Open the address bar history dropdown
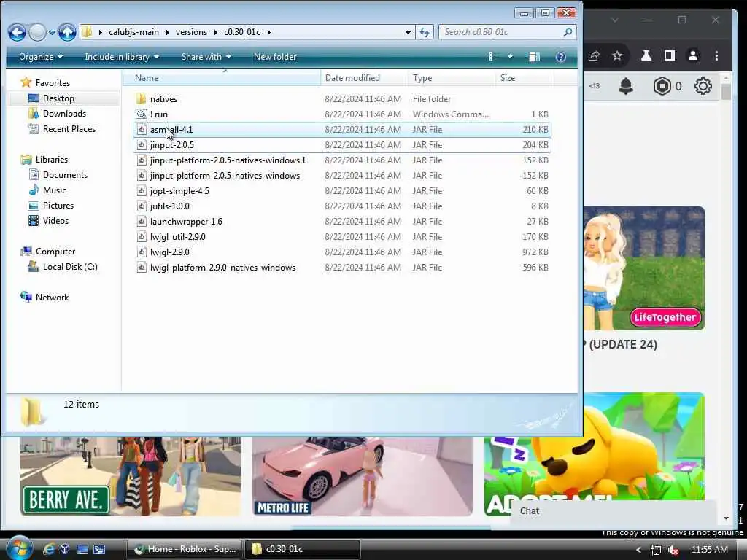Screen dimensions: 747x560 click(x=408, y=32)
